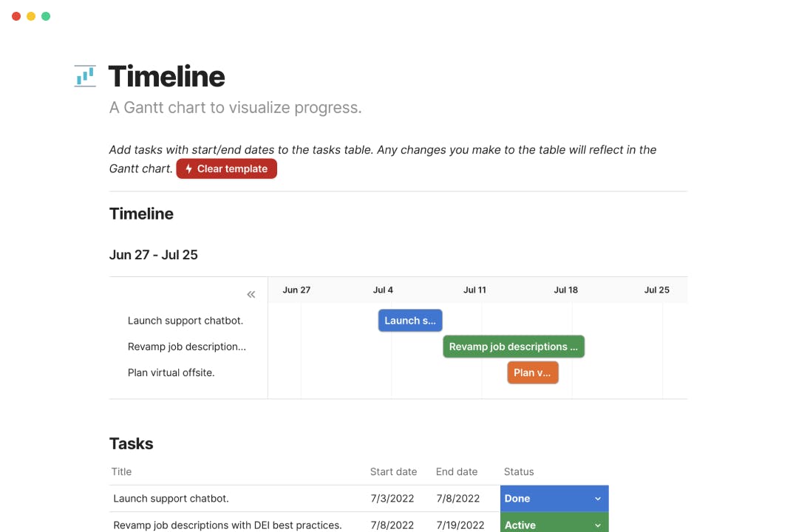
Task: Open the Done status dropdown
Action: click(554, 499)
